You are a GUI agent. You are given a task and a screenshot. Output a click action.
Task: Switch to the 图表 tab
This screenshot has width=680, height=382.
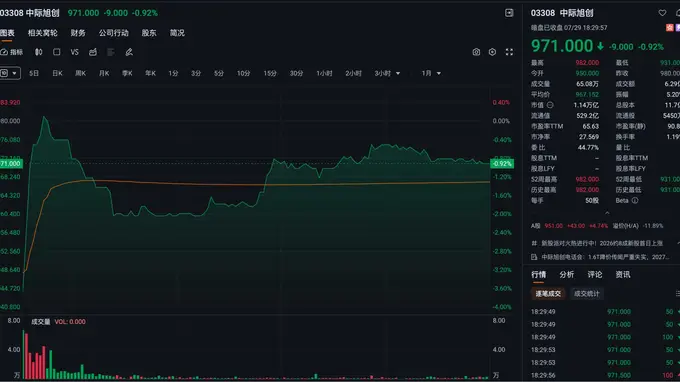pyautogui.click(x=7, y=33)
